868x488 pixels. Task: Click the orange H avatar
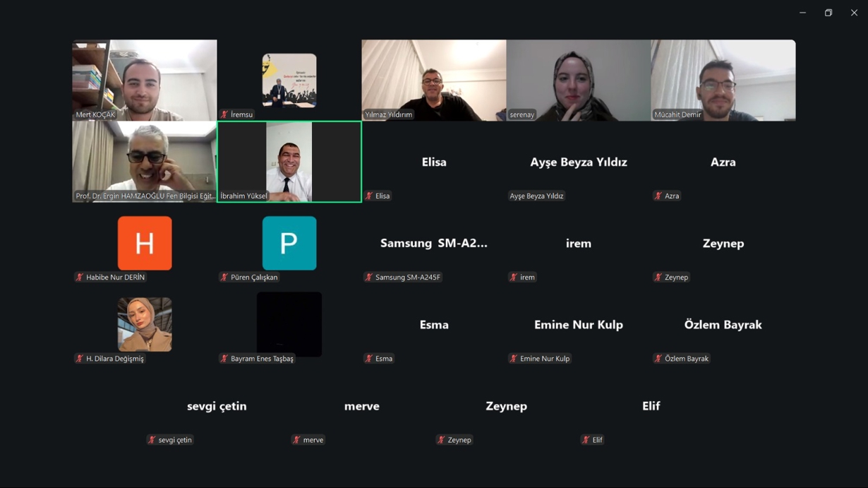click(145, 243)
